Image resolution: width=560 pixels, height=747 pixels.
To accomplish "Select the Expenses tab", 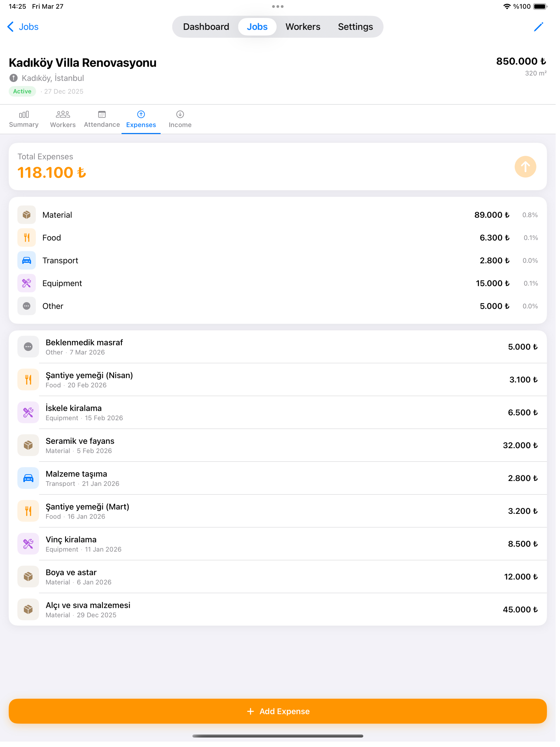I will [141, 119].
